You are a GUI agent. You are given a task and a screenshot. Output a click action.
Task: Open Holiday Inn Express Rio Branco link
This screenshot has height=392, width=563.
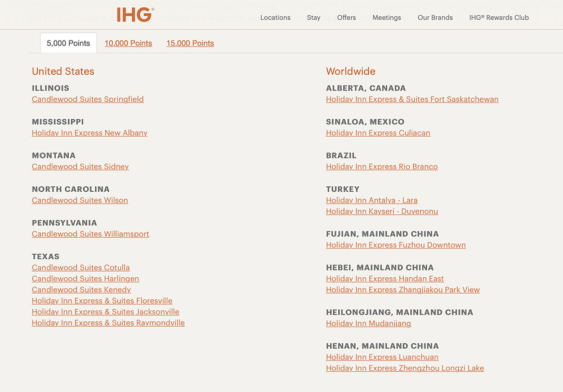pyautogui.click(x=382, y=167)
